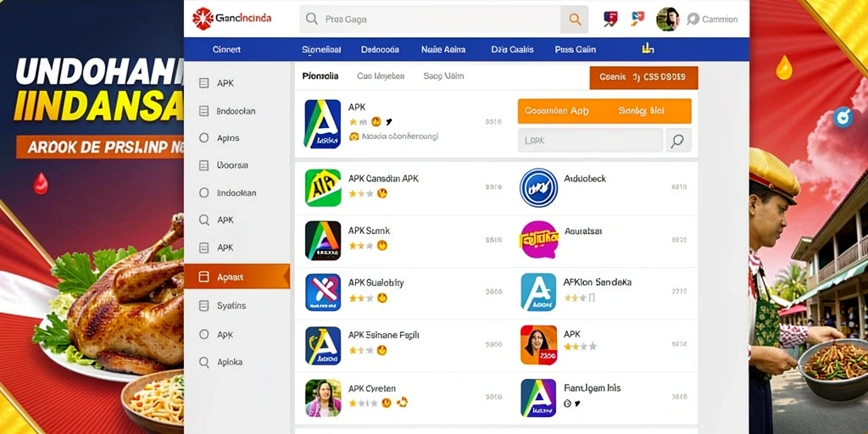This screenshot has height=434, width=868.
Task: Open the Syatins sidebar entry
Action: (237, 305)
